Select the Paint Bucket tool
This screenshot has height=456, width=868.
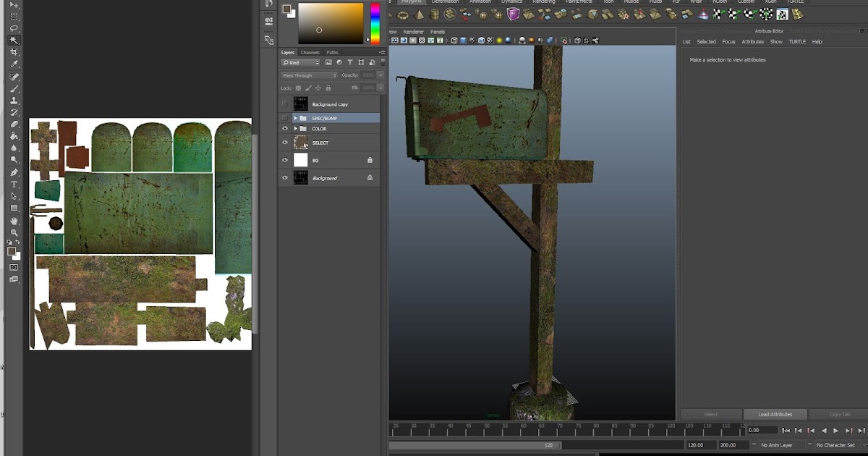(x=14, y=136)
